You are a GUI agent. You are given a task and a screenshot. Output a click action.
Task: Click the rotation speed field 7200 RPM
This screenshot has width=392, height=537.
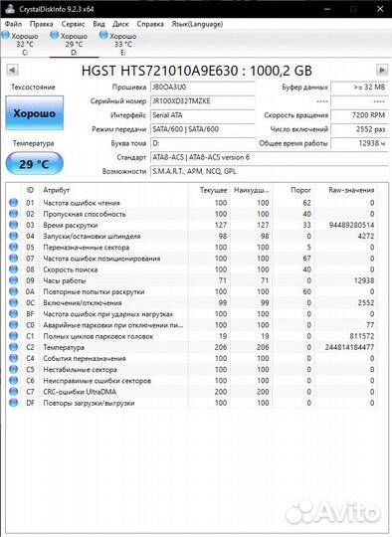pos(359,115)
